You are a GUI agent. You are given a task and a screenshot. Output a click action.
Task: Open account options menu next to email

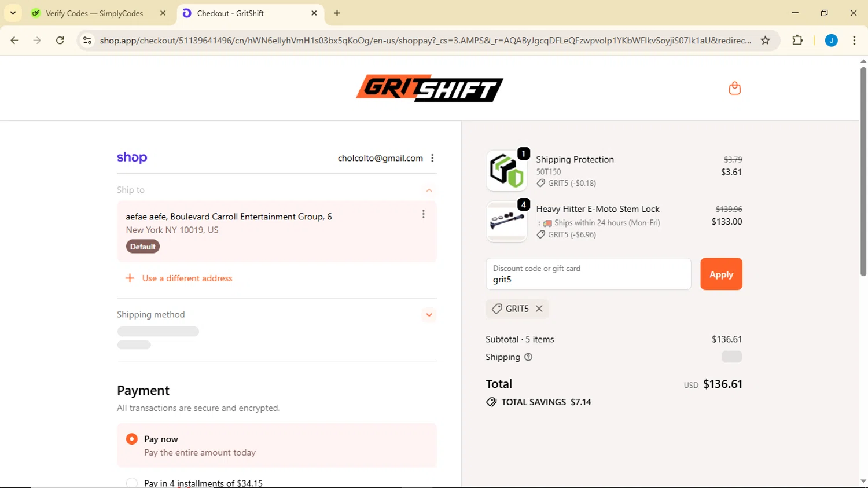click(x=432, y=158)
